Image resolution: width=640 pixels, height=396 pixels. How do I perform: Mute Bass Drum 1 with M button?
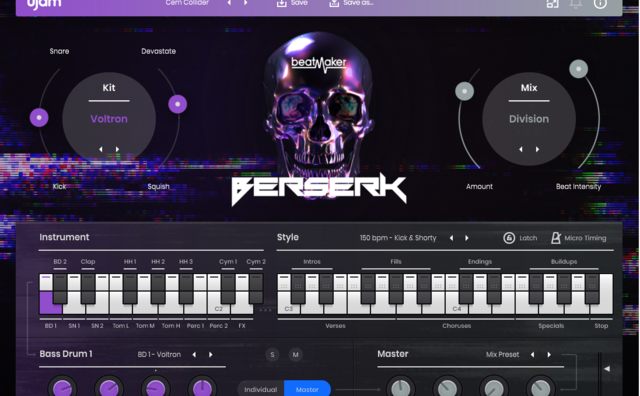click(296, 354)
